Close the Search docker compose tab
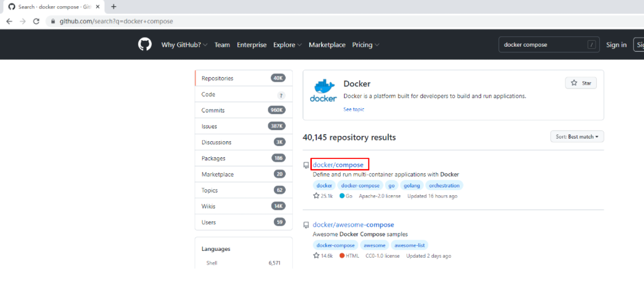The width and height of the screenshot is (644, 289). [x=98, y=7]
